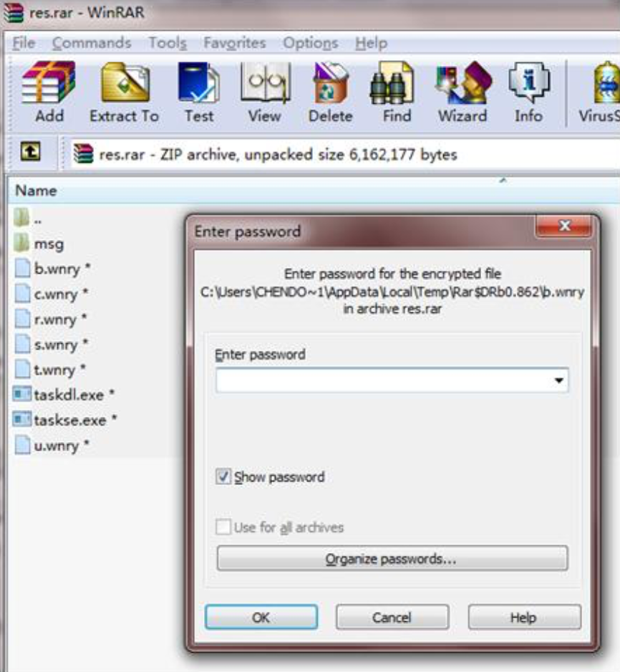Go up one folder level arrow
Viewport: 620px width, 672px height.
(x=30, y=152)
